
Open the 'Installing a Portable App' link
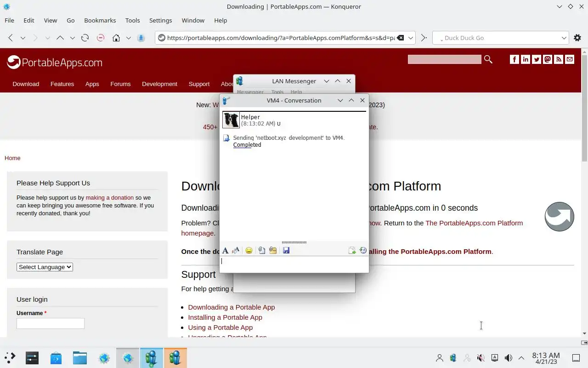pos(225,317)
